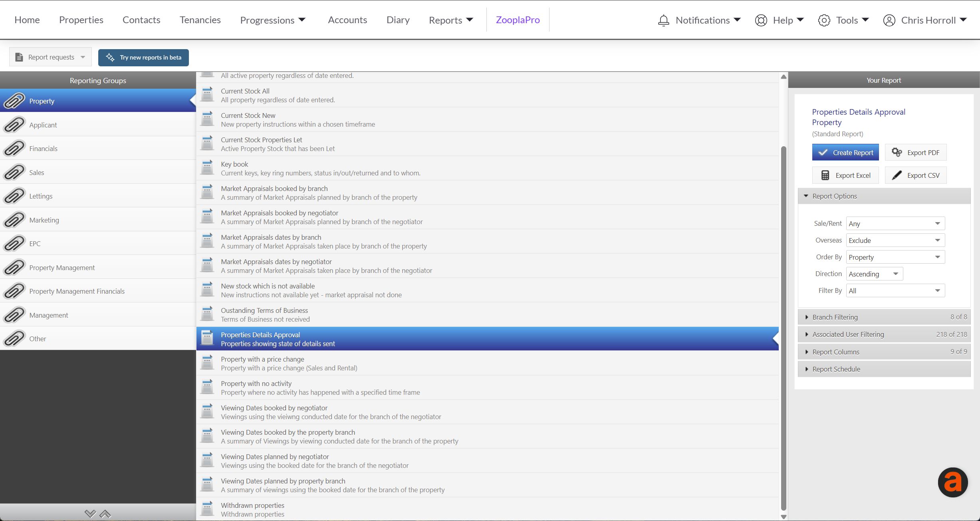Select Property with a price change report
This screenshot has height=521, width=980.
pyautogui.click(x=487, y=363)
